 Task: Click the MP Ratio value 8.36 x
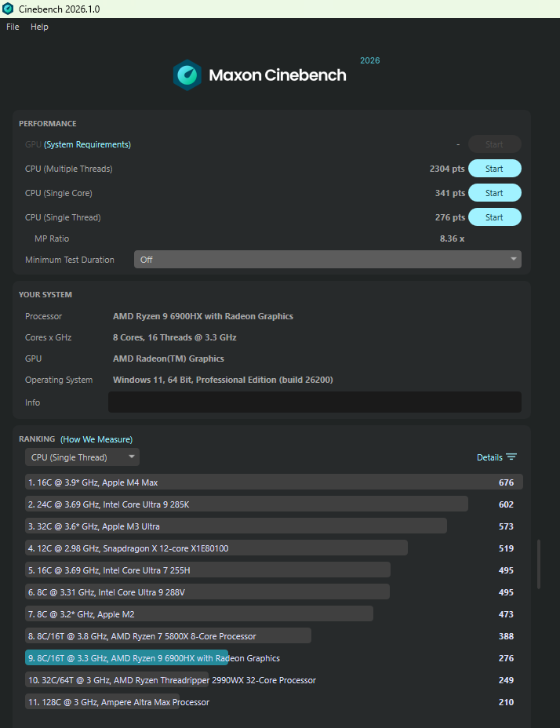pos(452,238)
